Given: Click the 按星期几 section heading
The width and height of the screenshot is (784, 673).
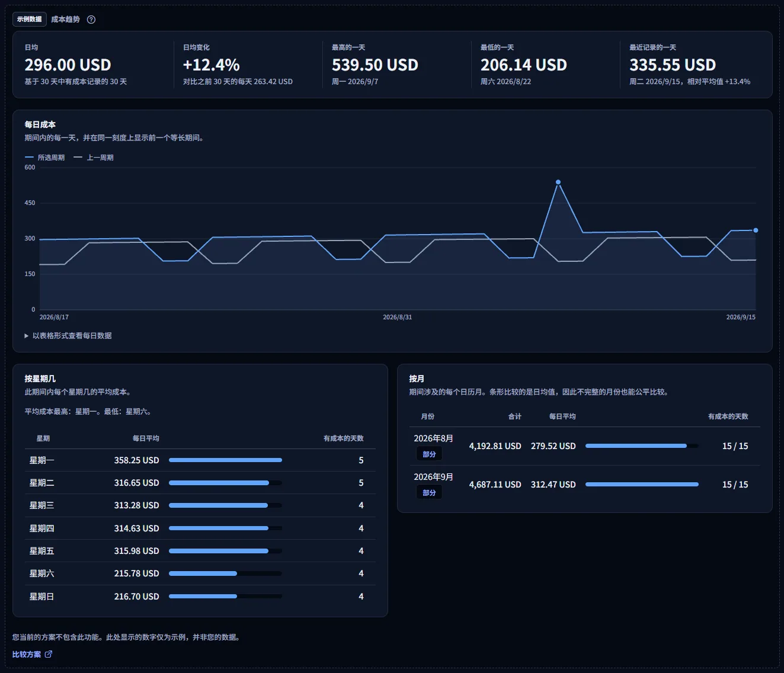Looking at the screenshot, I should click(40, 379).
